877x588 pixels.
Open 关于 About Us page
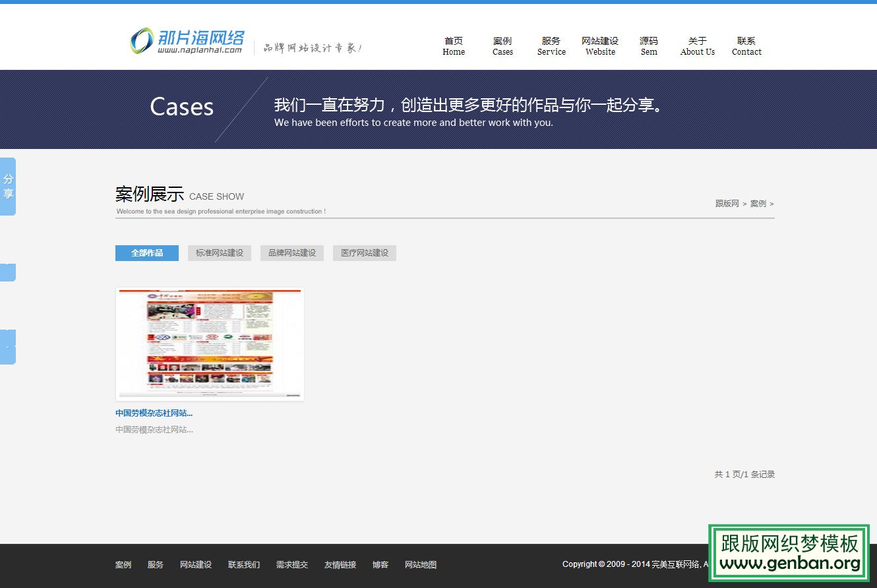[697, 46]
